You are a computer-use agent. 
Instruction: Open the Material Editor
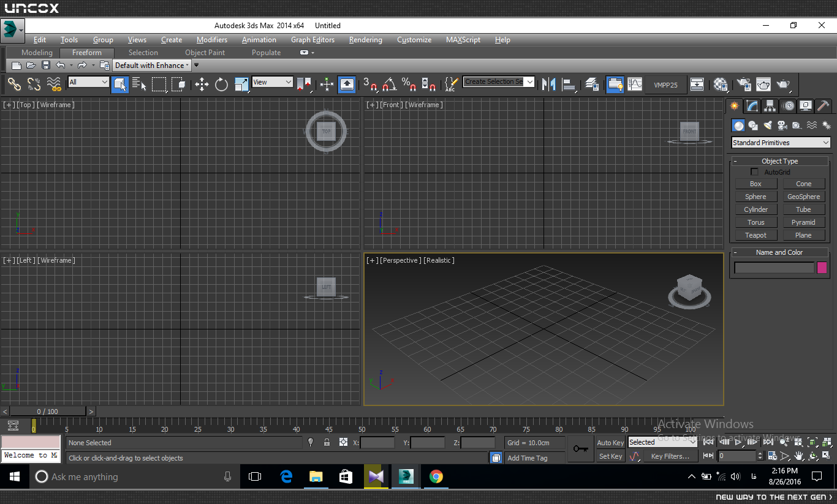721,85
